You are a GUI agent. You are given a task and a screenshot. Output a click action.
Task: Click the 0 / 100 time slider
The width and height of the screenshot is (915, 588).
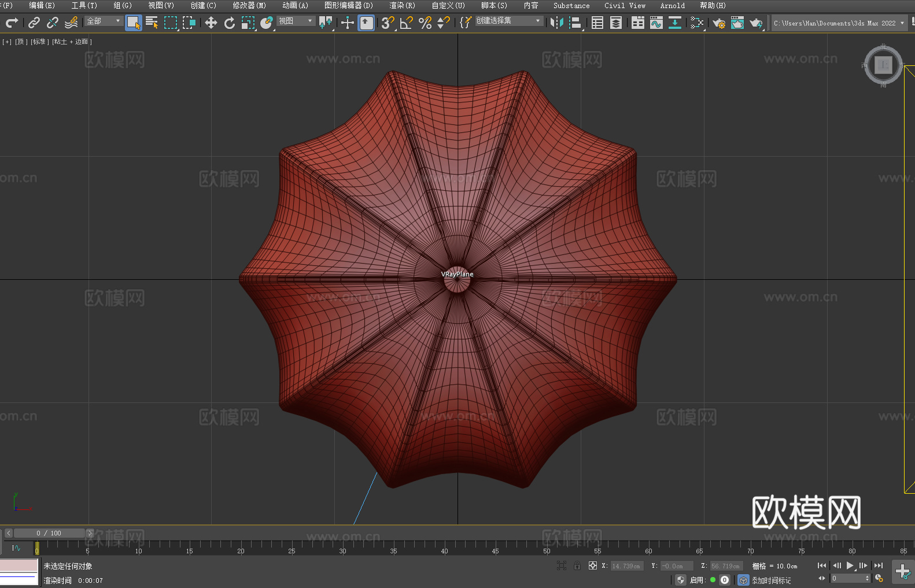click(x=49, y=533)
